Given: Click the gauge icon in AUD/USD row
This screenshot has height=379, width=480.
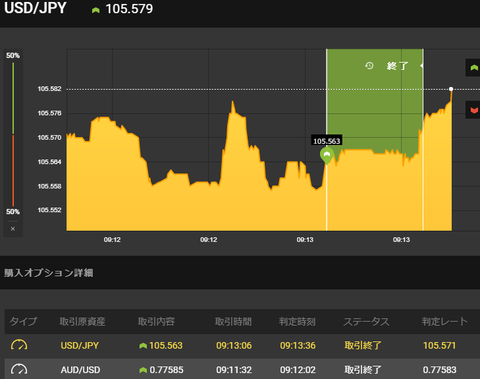Looking at the screenshot, I should pos(19,369).
